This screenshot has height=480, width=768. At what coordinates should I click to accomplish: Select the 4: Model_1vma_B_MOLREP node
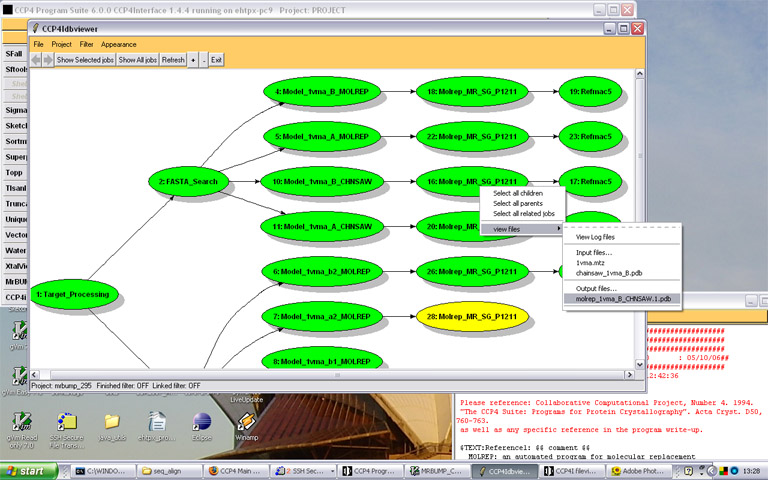[322, 92]
